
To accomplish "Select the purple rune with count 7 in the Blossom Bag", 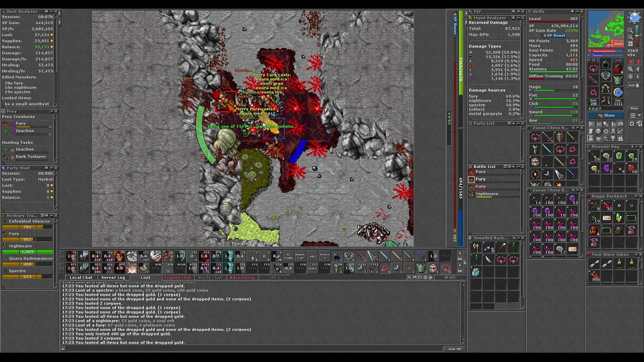I will point(607,168).
